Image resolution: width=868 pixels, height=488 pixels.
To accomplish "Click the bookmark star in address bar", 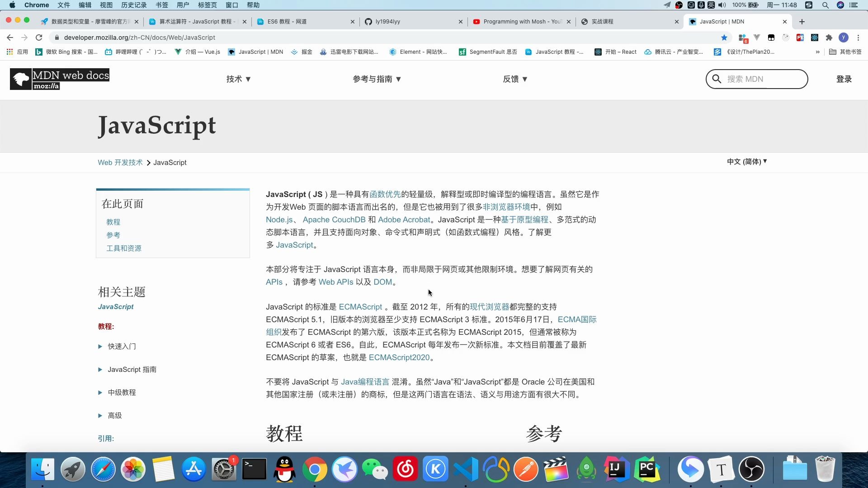I will (724, 38).
